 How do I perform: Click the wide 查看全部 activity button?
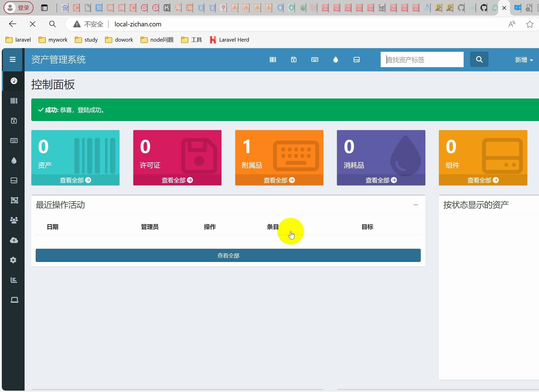point(228,255)
